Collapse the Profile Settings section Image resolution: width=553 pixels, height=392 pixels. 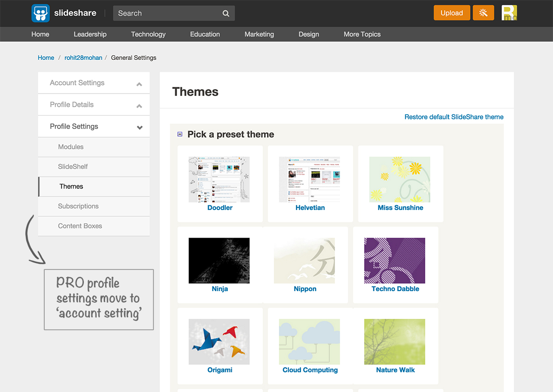(x=139, y=127)
